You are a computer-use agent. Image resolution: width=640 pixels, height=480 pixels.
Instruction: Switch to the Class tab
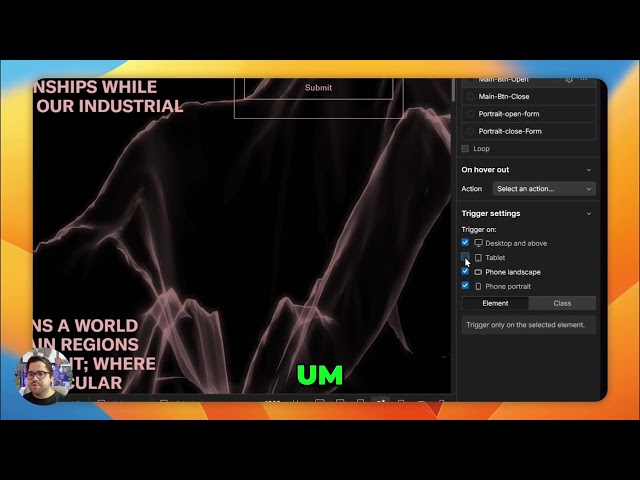(x=562, y=303)
